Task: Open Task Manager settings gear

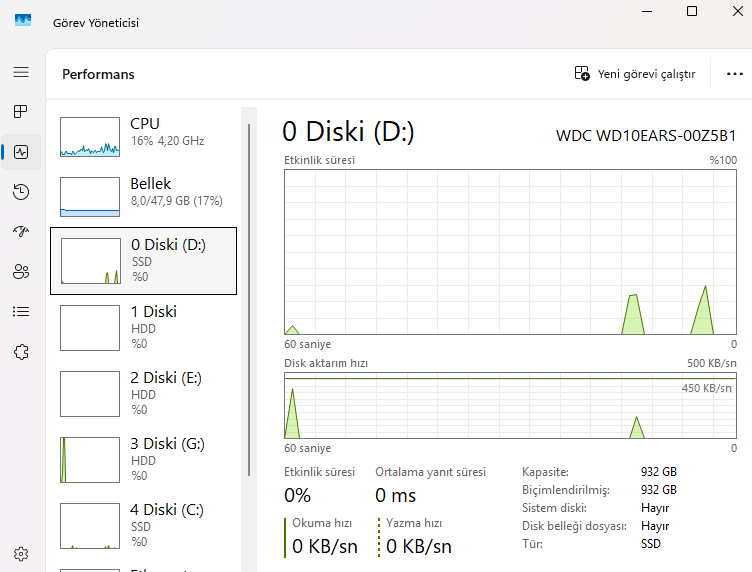Action: click(21, 553)
